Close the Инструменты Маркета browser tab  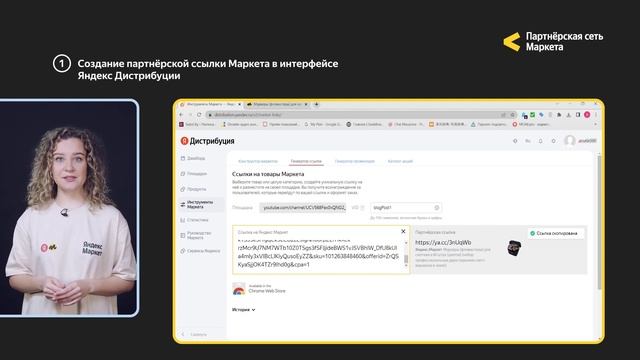(x=240, y=104)
